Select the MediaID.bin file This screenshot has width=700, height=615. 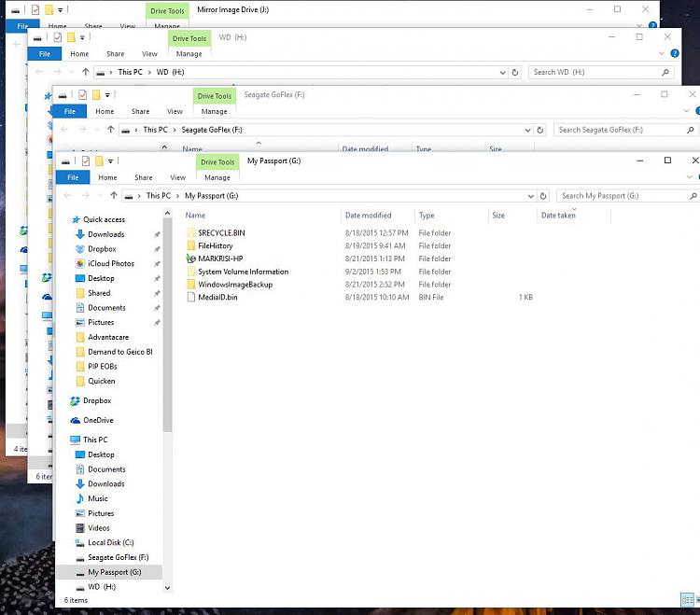tap(217, 298)
